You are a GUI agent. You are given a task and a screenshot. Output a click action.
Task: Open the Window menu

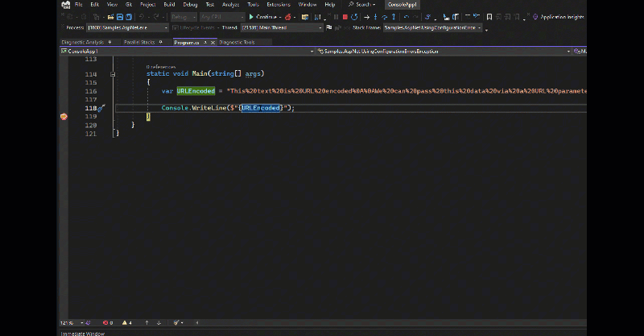308,5
